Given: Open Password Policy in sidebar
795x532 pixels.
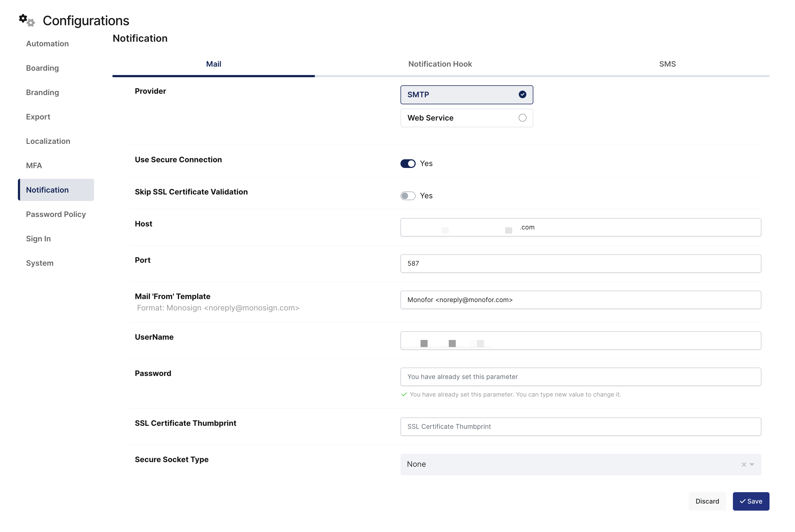Looking at the screenshot, I should [56, 214].
